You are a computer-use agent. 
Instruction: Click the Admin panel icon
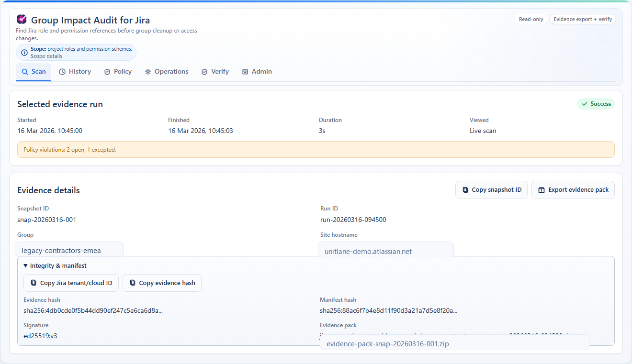click(x=246, y=71)
